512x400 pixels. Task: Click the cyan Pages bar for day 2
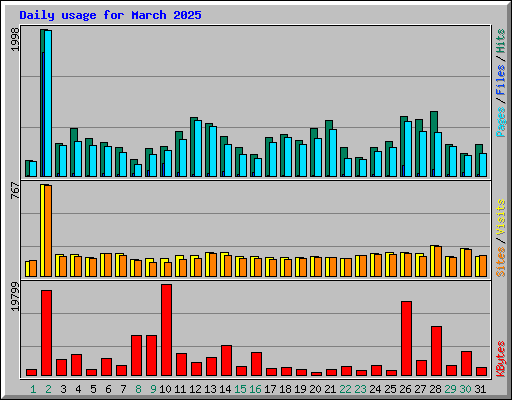[x=48, y=103]
